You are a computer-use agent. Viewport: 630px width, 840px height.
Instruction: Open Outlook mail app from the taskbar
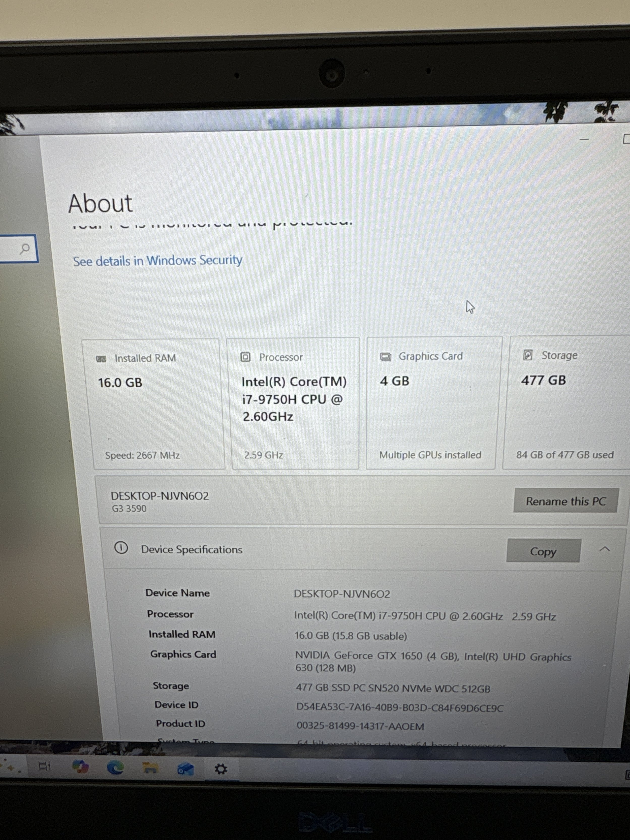pyautogui.click(x=185, y=769)
